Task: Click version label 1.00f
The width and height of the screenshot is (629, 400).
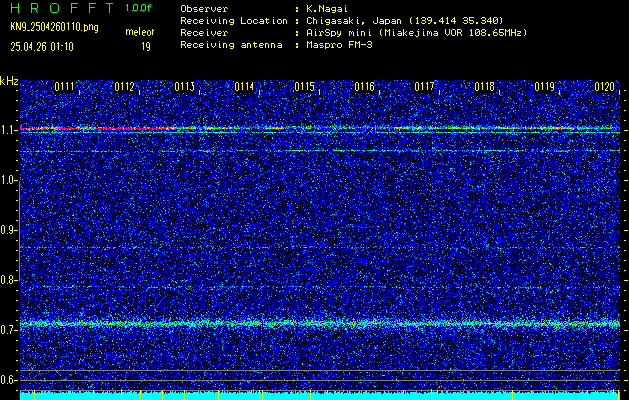Action: pos(138,8)
